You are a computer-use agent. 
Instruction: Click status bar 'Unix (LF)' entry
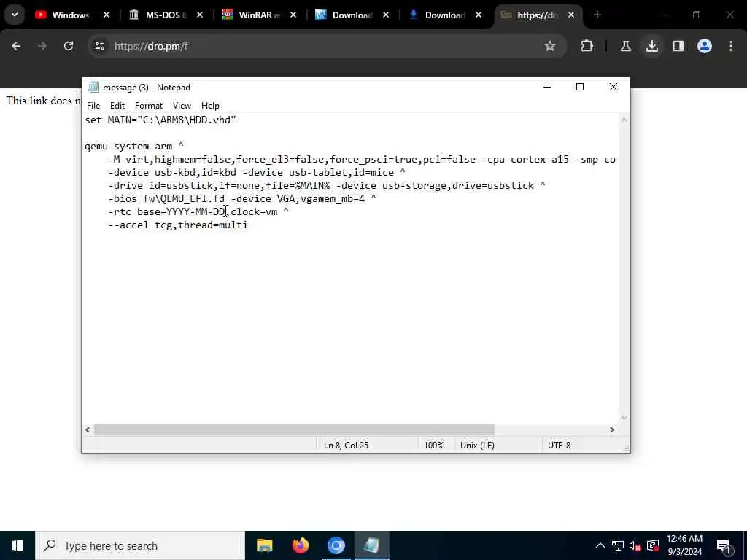tap(477, 446)
